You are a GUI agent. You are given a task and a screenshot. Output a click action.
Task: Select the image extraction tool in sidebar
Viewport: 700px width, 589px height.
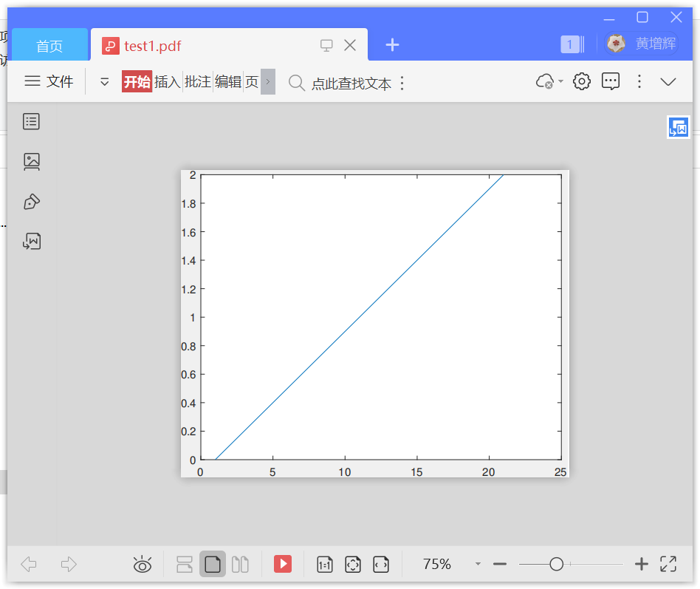coord(31,161)
